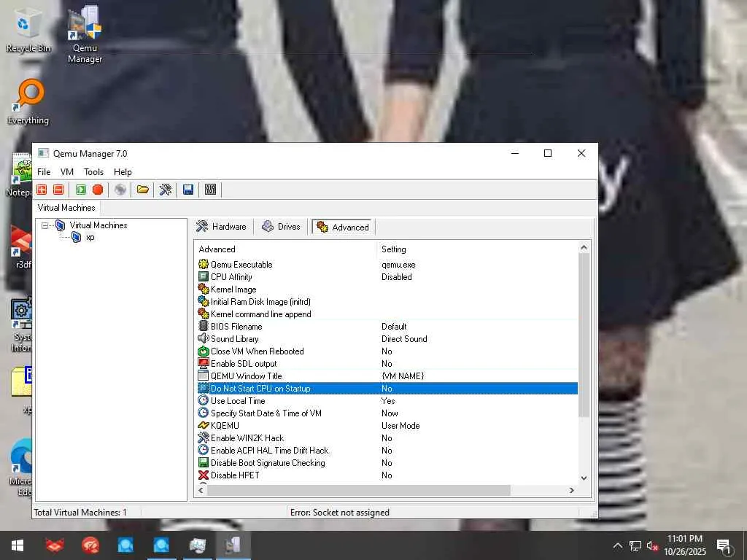Click the CPU Affinity chip icon

[x=204, y=276]
